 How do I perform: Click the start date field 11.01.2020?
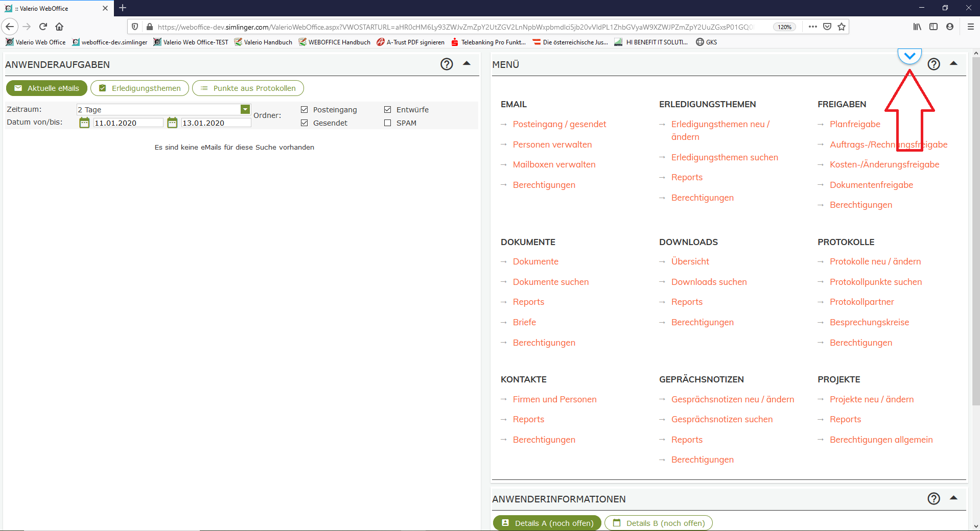128,123
